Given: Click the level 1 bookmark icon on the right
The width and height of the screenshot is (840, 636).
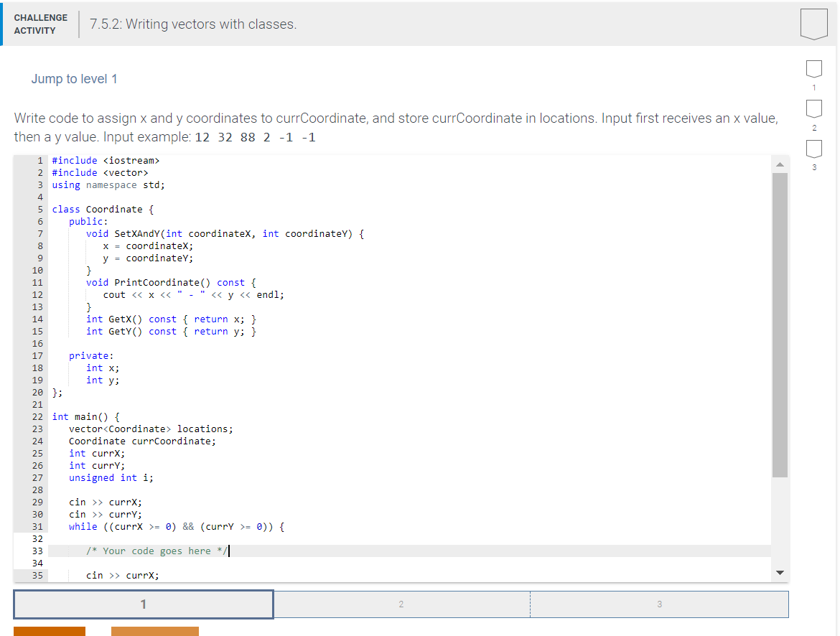Looking at the screenshot, I should [813, 69].
